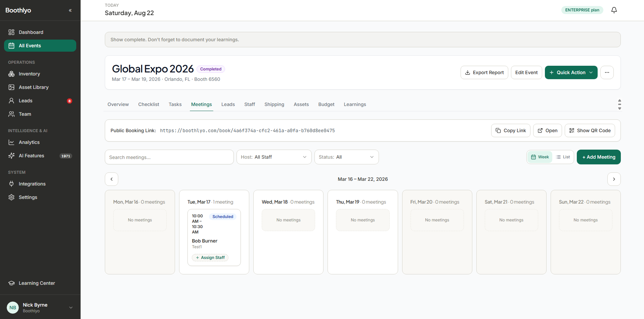The width and height of the screenshot is (644, 319).
Task: Click the red Leads badge showing 8
Action: (x=70, y=101)
